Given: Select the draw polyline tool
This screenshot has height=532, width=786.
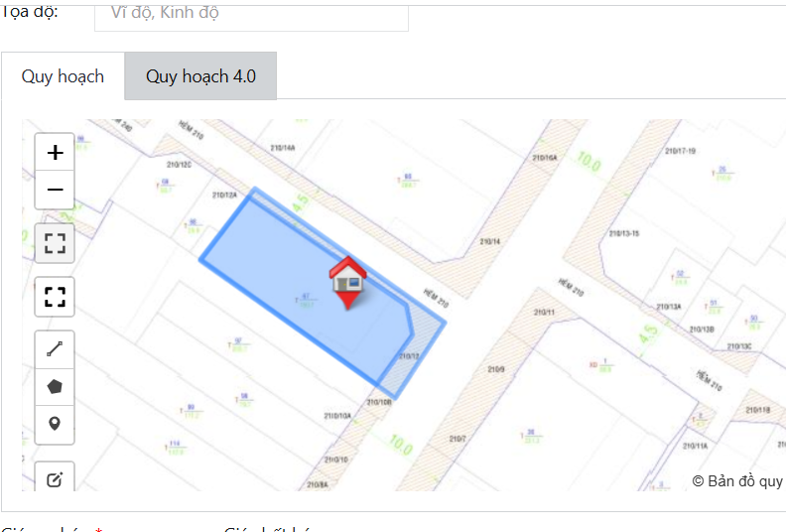Looking at the screenshot, I should pyautogui.click(x=55, y=349).
